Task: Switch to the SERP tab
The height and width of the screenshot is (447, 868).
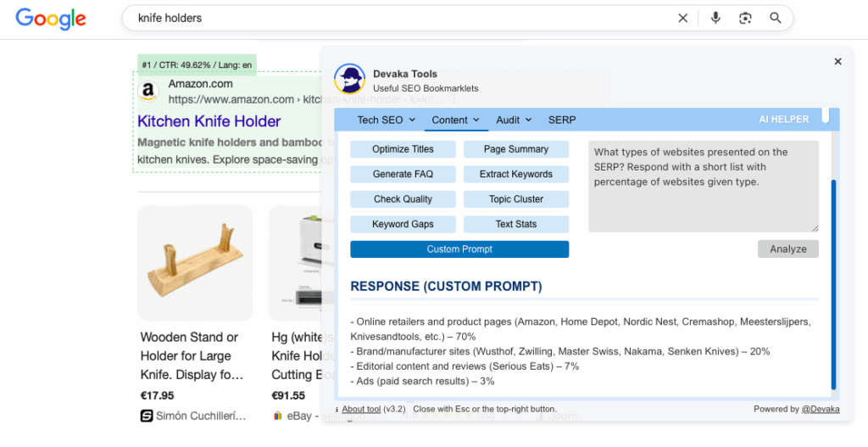Action: 562,120
